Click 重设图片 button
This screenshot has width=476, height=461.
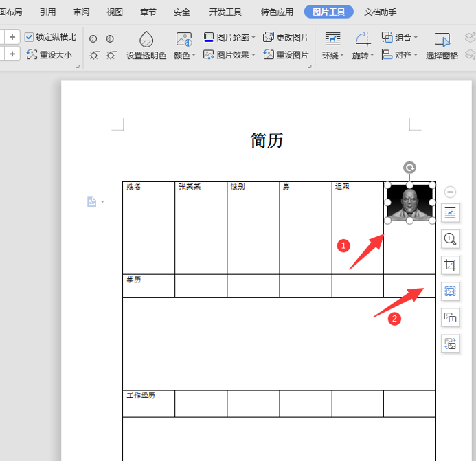[x=286, y=55]
